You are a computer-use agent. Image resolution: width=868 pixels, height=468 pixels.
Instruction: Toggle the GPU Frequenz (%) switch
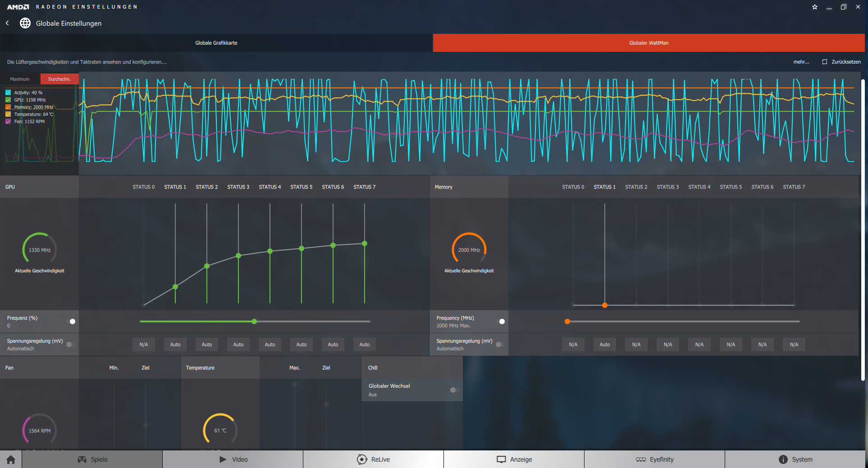(x=71, y=321)
